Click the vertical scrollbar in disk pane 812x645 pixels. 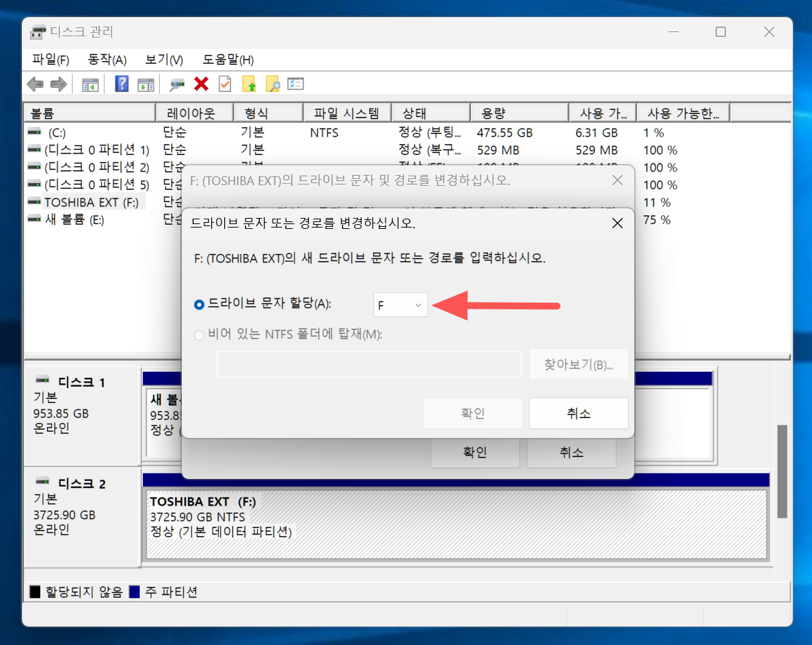[x=782, y=471]
